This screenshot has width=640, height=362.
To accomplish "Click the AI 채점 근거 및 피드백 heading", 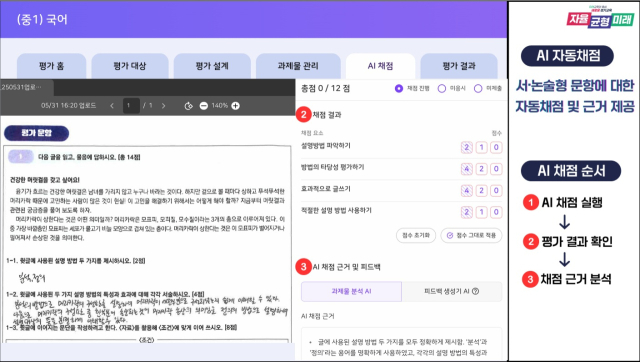I will click(347, 267).
